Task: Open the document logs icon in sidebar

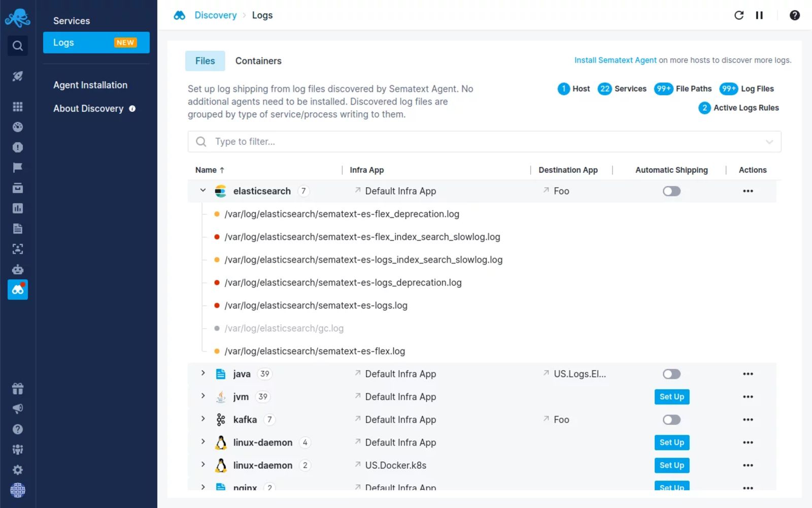Action: coord(18,229)
